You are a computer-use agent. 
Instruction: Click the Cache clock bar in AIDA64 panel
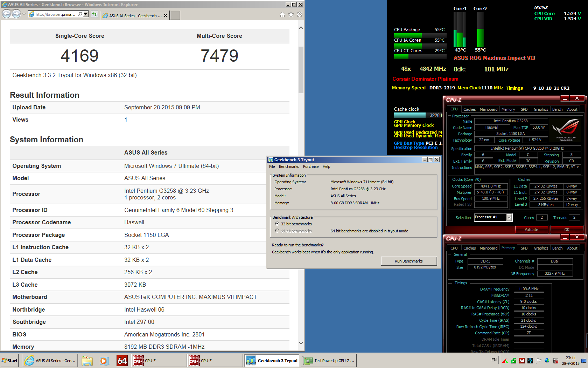point(419,115)
